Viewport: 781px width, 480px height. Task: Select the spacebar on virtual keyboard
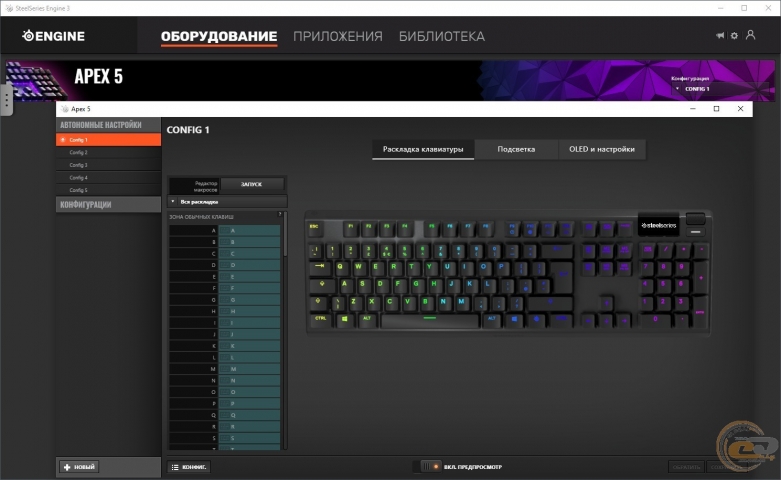[x=430, y=320]
